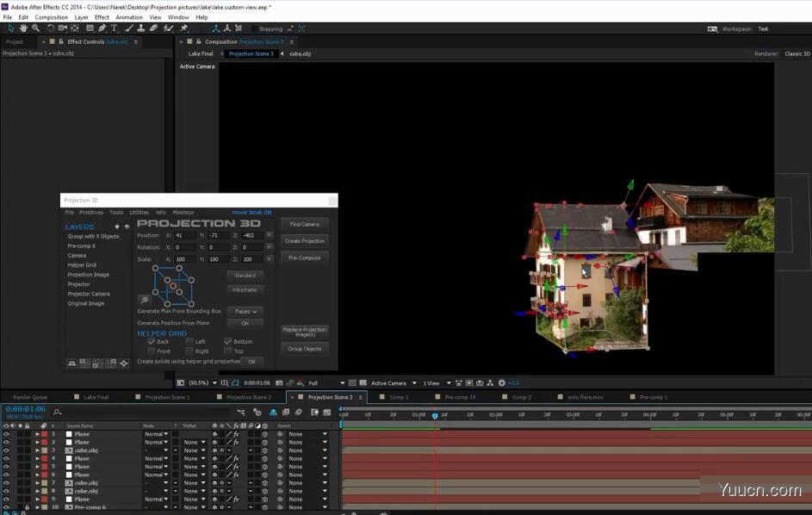Select the Hand tool
Viewport: 812px width, 515px height.
pyautogui.click(x=23, y=28)
